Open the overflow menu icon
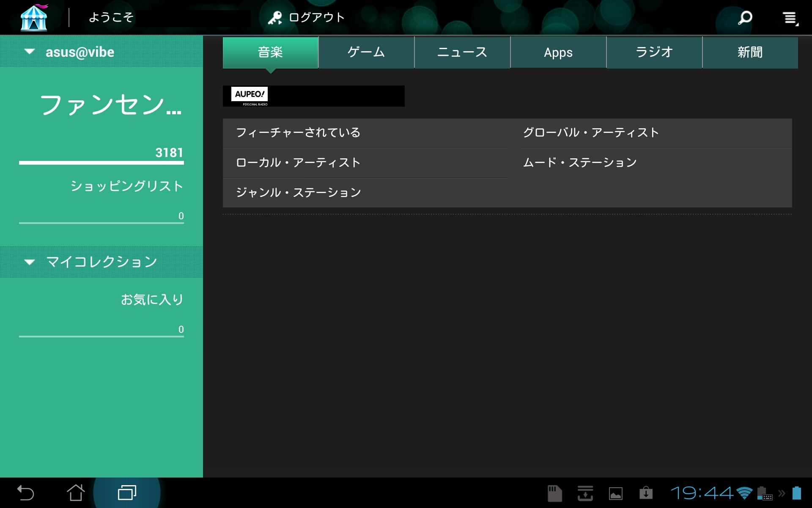Image resolution: width=812 pixels, height=508 pixels. 790,18
